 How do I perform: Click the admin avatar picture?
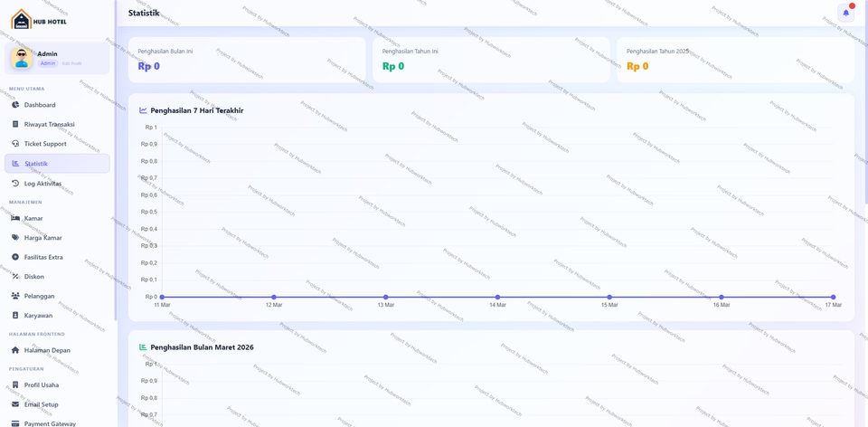tap(22, 58)
